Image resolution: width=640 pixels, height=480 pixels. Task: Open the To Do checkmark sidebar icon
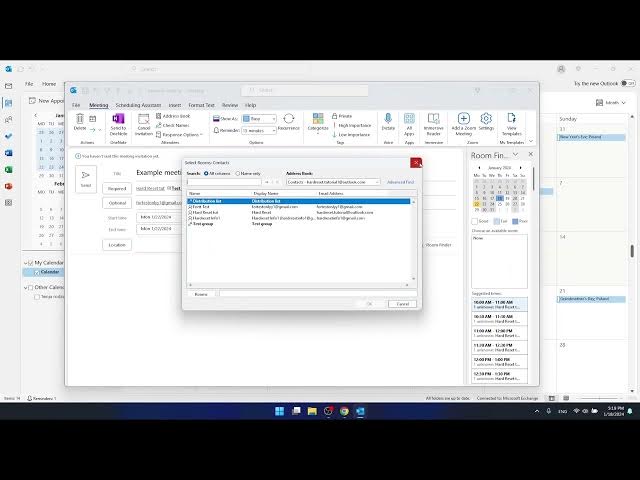click(9, 136)
